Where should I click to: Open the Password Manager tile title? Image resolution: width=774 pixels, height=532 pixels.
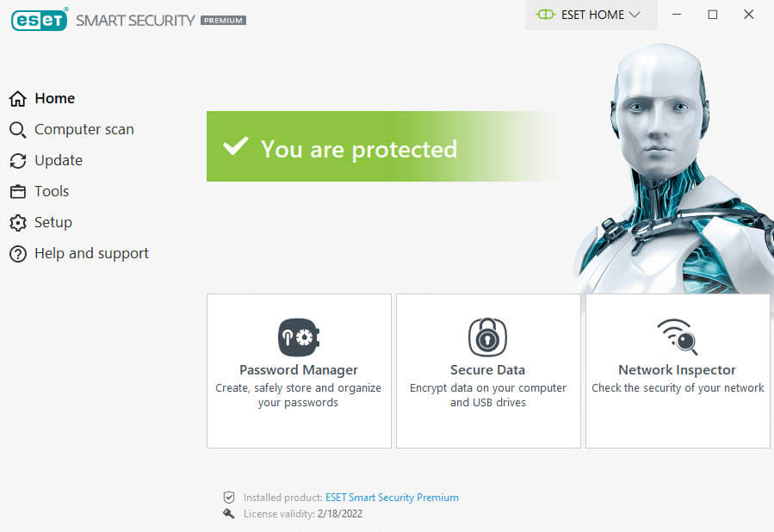point(299,370)
